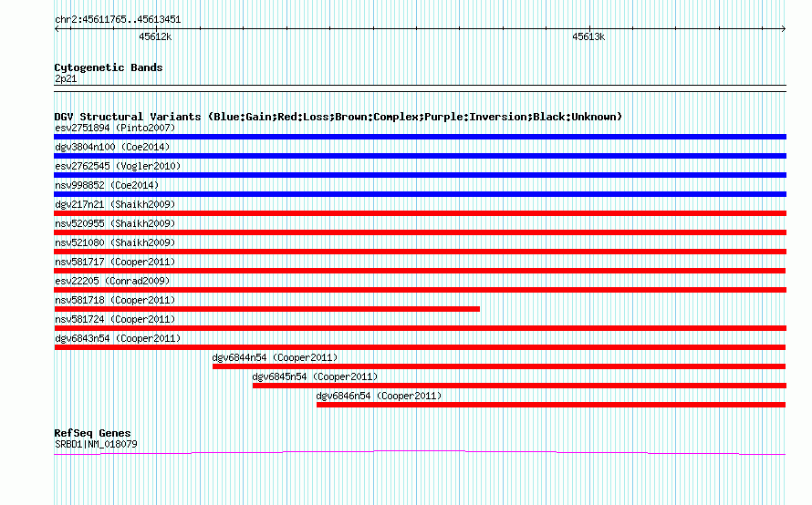812x505 pixels.
Task: Click the nsv521080 (Shaikh2009) label
Action: tap(115, 242)
